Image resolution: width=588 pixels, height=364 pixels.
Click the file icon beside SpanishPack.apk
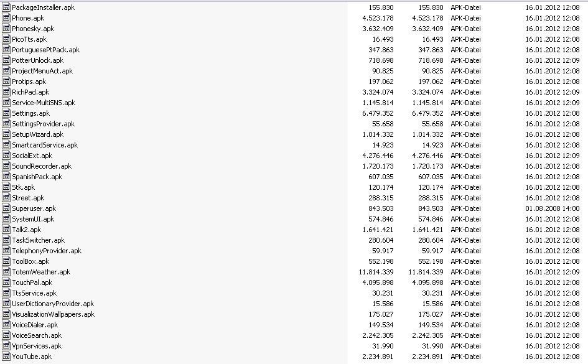click(6, 177)
